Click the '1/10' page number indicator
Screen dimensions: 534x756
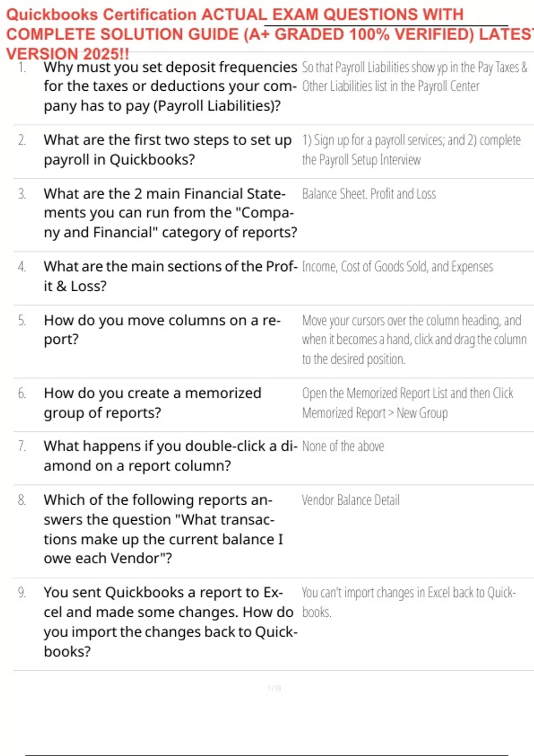[274, 688]
